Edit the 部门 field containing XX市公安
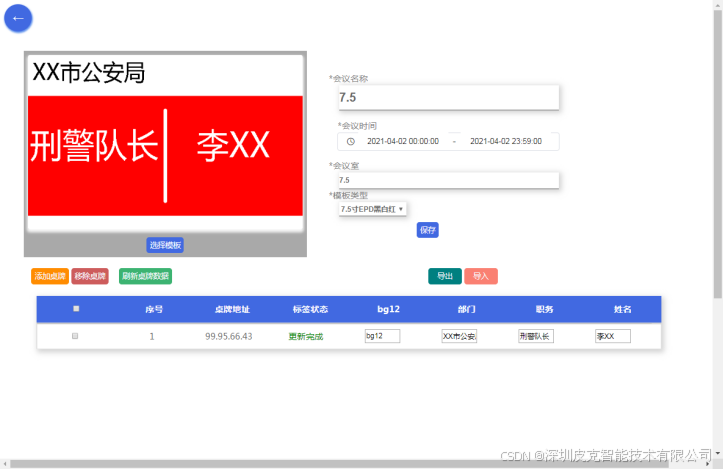 459,337
